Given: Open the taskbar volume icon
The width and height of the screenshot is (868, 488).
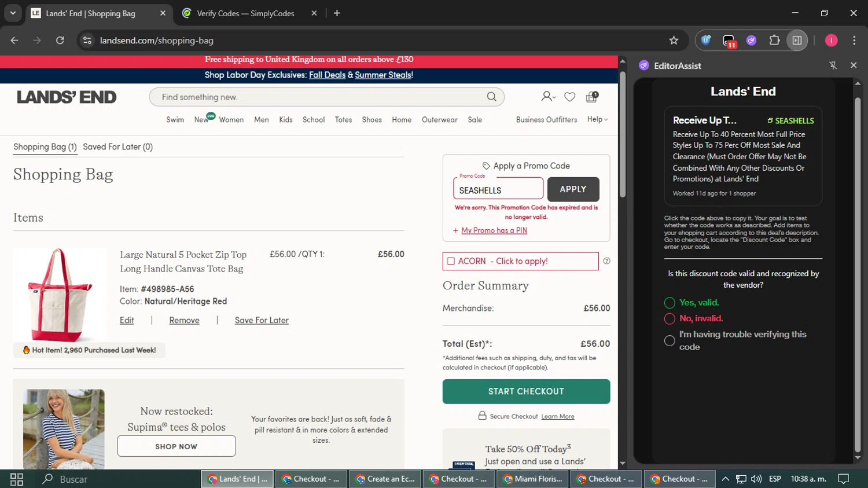Looking at the screenshot, I should 756,479.
